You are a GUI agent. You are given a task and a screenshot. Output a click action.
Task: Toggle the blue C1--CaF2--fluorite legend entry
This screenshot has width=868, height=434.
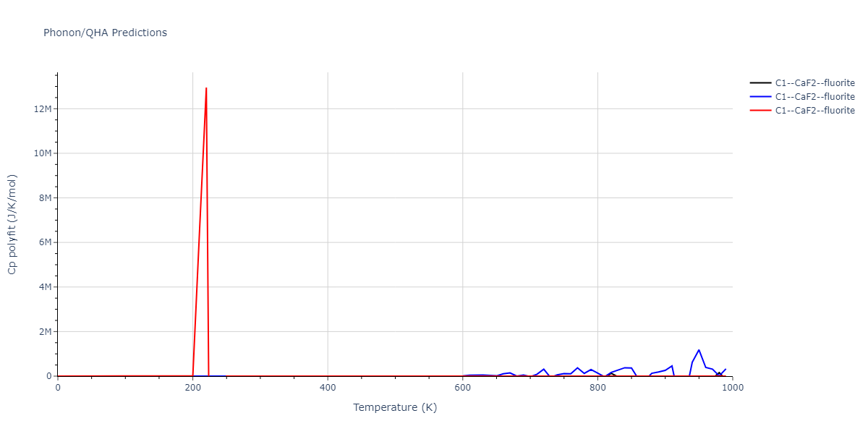coord(814,97)
